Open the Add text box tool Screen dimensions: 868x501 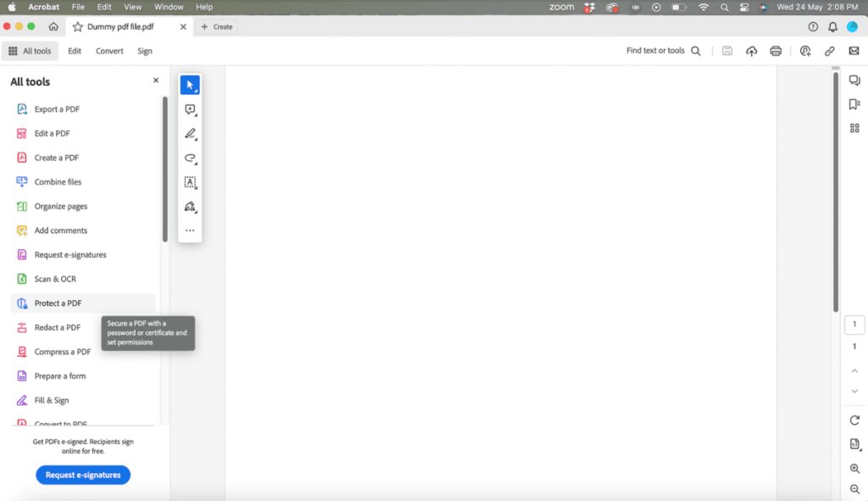click(x=190, y=181)
